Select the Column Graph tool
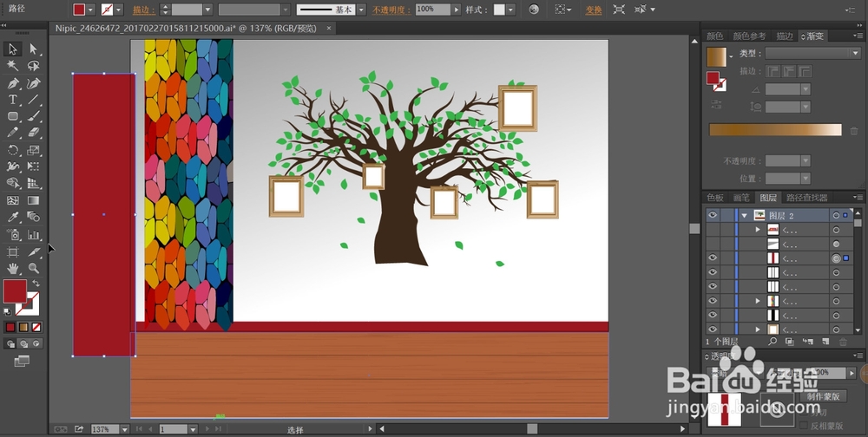The width and height of the screenshot is (868, 437). (x=33, y=235)
